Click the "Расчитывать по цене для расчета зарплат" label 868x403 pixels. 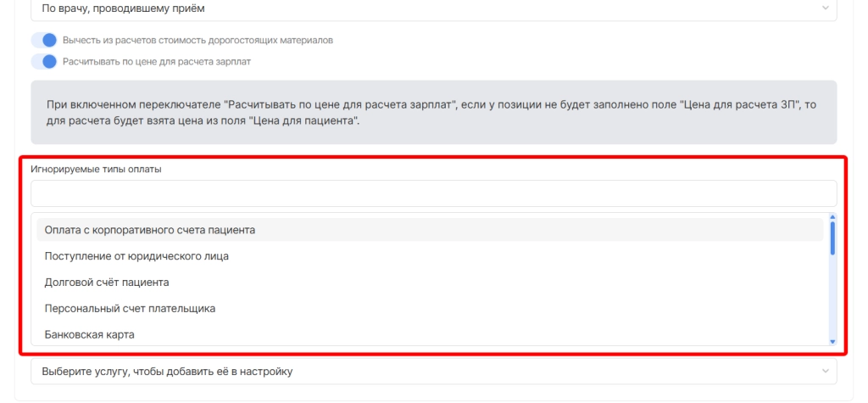156,61
